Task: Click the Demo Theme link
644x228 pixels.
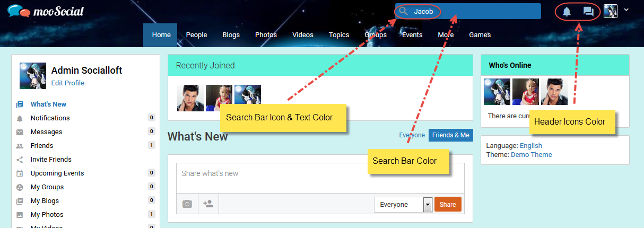Action: [532, 155]
